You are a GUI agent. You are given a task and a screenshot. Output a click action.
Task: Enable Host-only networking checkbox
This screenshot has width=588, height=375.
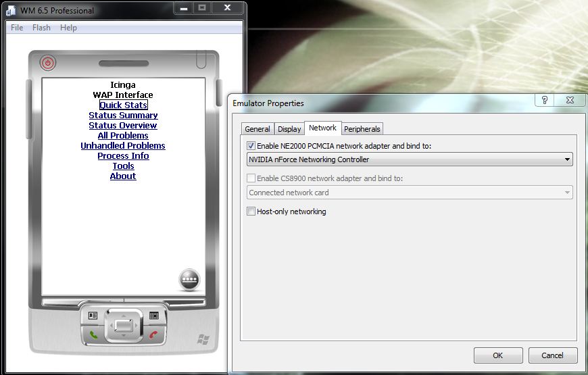point(251,211)
